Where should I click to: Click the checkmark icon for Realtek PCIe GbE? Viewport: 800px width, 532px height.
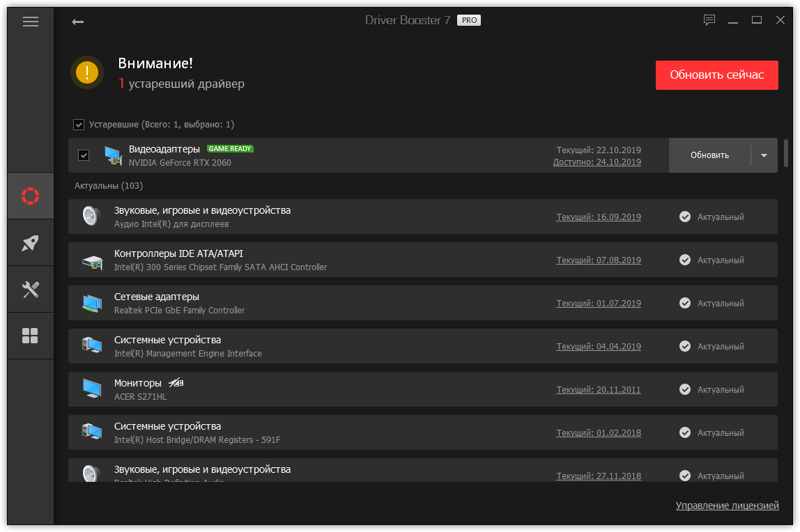[685, 303]
